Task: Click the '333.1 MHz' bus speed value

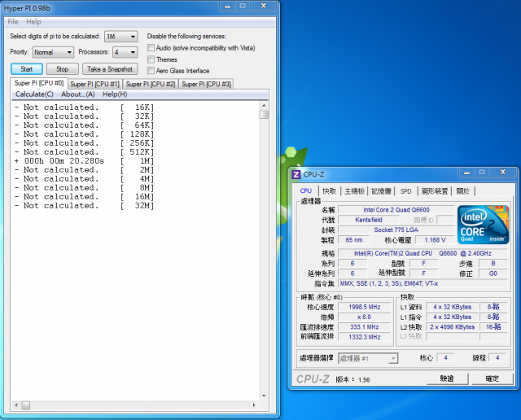Action: [x=365, y=327]
